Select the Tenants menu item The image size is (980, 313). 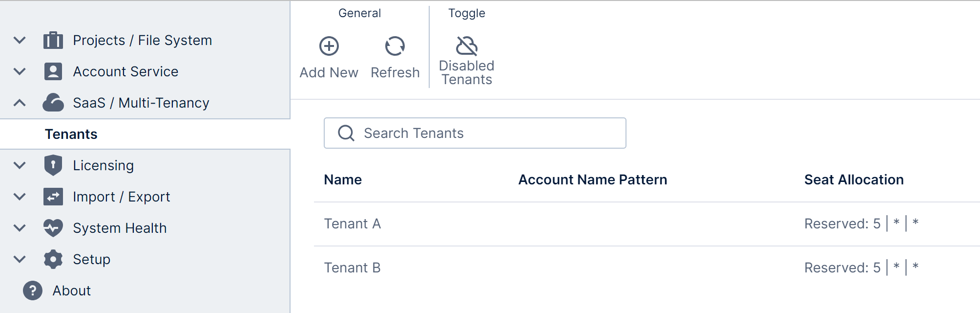[x=71, y=134]
